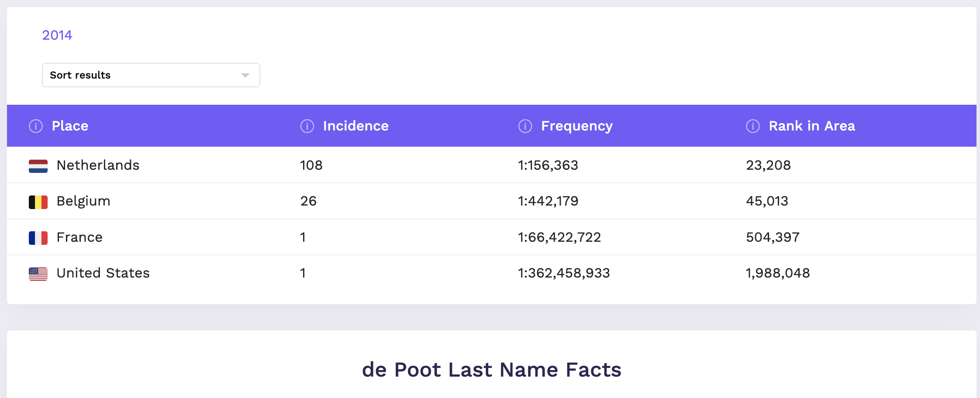Viewport: 980px width, 398px height.
Task: Select the 2014 year tab
Action: tap(57, 35)
